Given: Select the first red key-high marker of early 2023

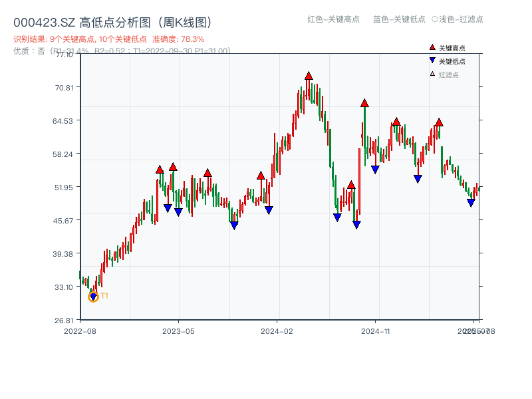Looking at the screenshot, I should tap(160, 170).
